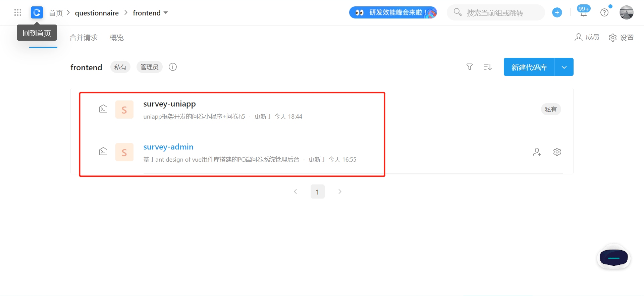Click the search magnifier icon
Screen dimensions: 644x296
tap(458, 12)
